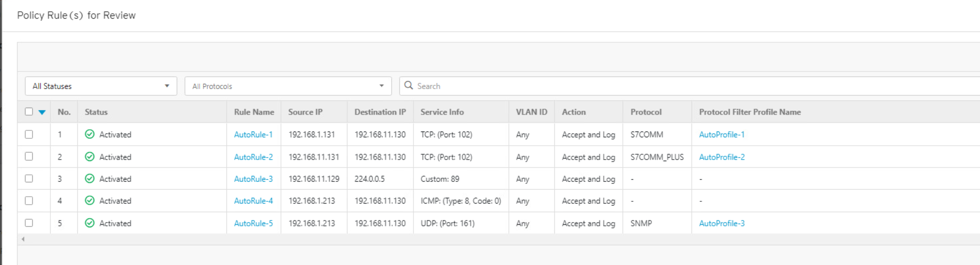Click the Activated status icon for AutoRule-5
This screenshot has height=265, width=980.
tap(90, 223)
